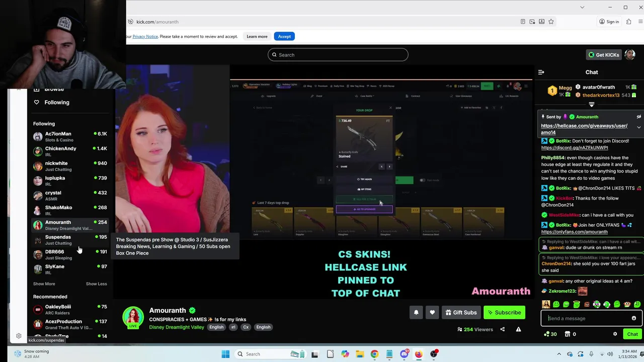Click the Get KICKs button
The height and width of the screenshot is (362, 644).
coord(604,55)
